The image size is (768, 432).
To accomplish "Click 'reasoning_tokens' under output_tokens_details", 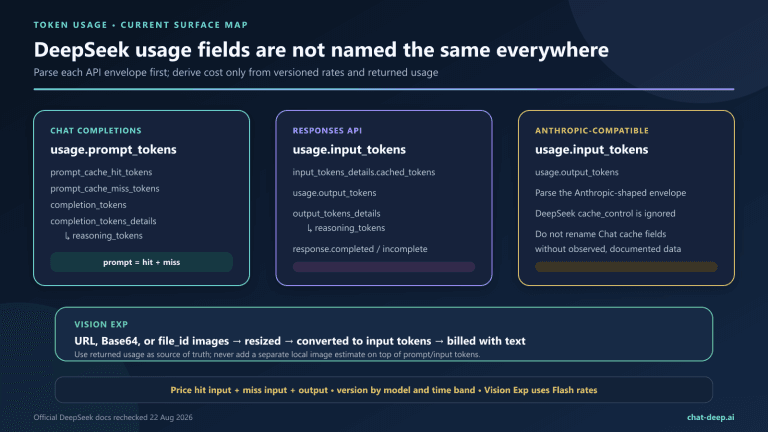I will click(x=350, y=228).
